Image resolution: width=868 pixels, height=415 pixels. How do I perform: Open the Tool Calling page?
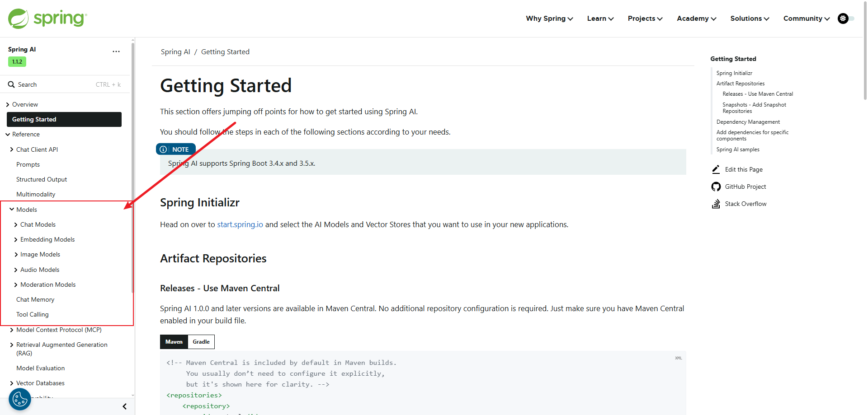tap(33, 314)
